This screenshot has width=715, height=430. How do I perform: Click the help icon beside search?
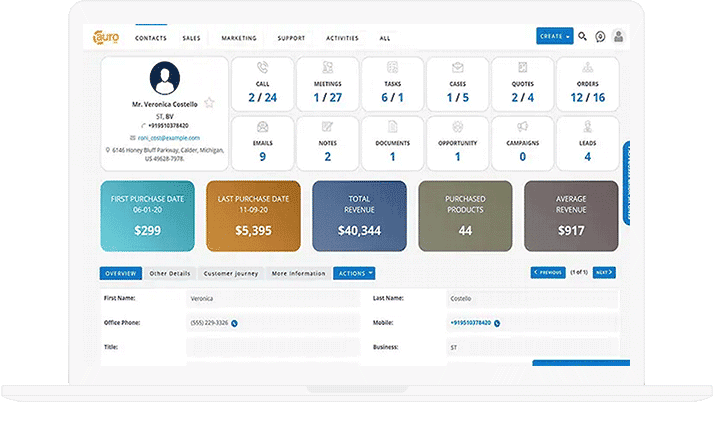click(600, 37)
